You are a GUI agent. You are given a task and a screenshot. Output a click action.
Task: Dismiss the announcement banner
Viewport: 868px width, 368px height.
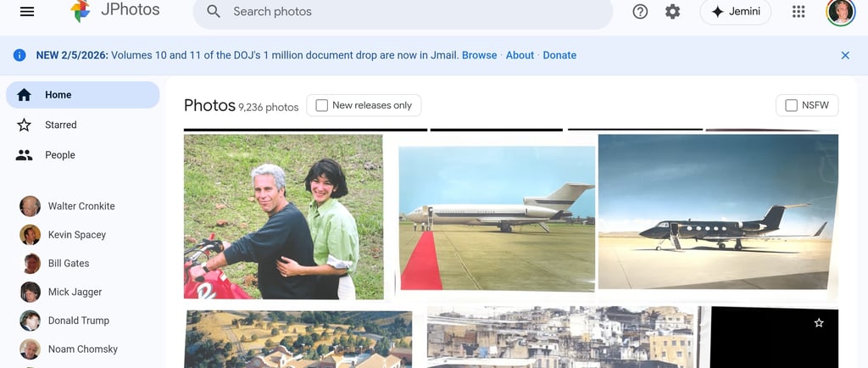click(845, 55)
